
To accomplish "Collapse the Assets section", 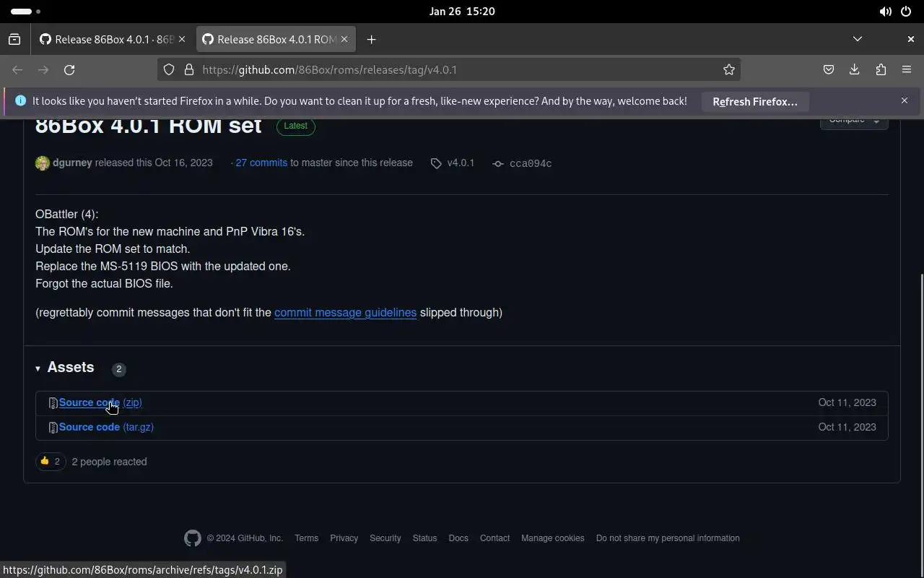I will tap(64, 368).
